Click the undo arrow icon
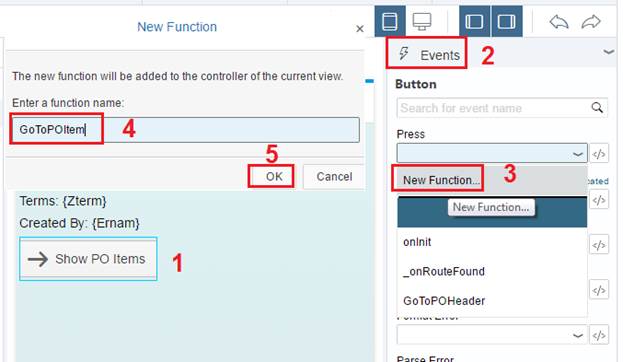This screenshot has height=362, width=623. 559,21
